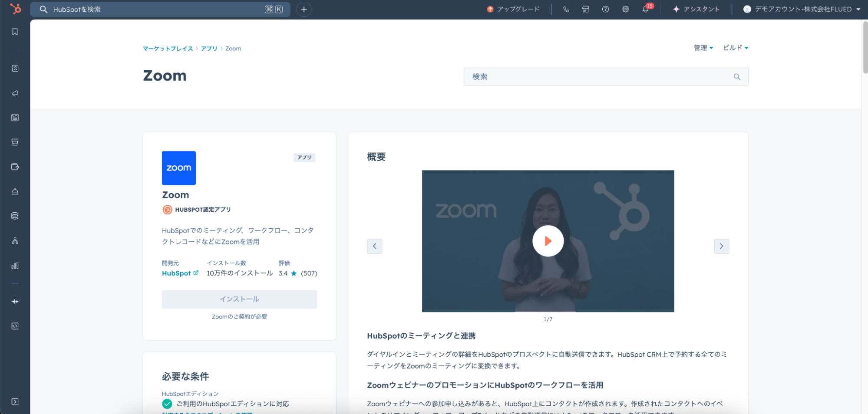The image size is (868, 414).
Task: Open the デモアカウント account dropdown
Action: coord(802,9)
